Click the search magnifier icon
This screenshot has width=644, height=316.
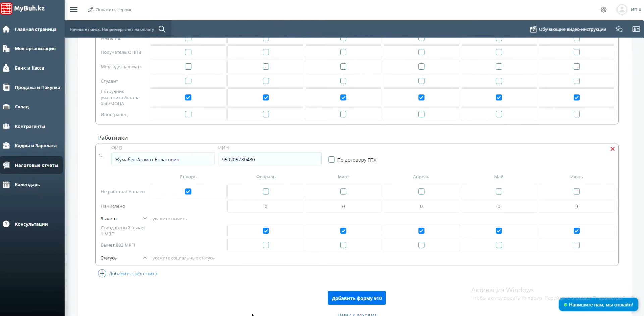162,29
